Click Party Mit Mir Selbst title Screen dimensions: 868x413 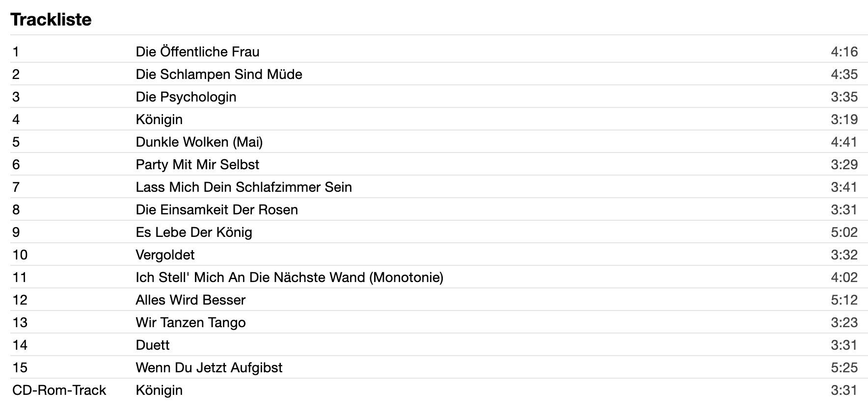pos(197,164)
